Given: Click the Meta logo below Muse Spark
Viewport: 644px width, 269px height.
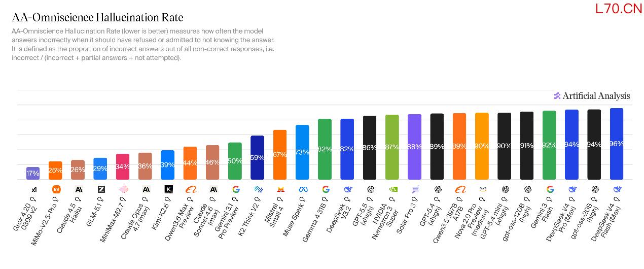Looking at the screenshot, I should (x=303, y=189).
